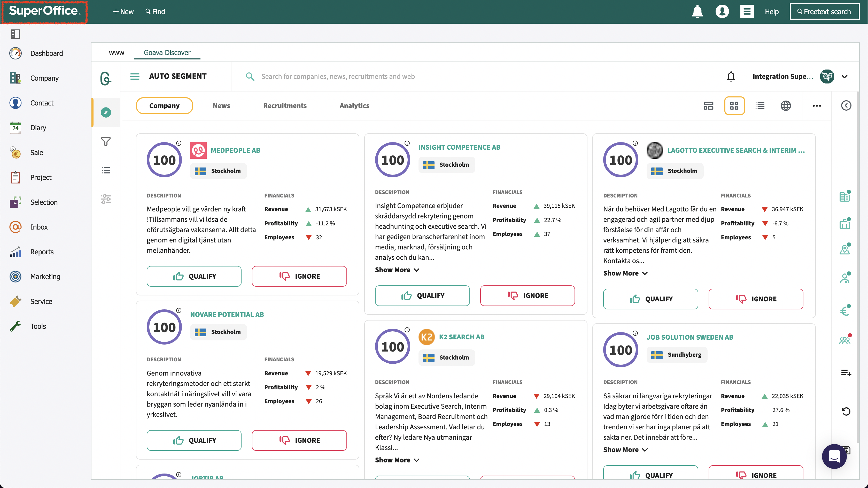
Task: Expand Show More on Insight Competence AB
Action: (397, 270)
